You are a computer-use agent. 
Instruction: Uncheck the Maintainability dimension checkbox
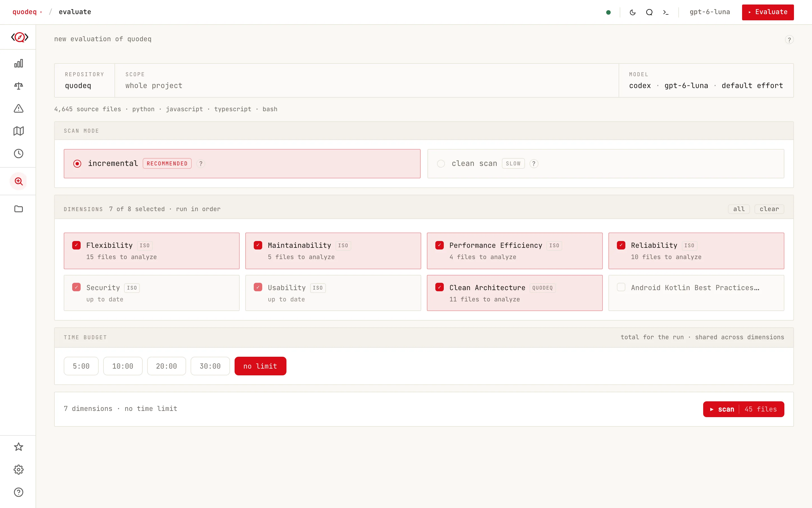click(x=258, y=245)
